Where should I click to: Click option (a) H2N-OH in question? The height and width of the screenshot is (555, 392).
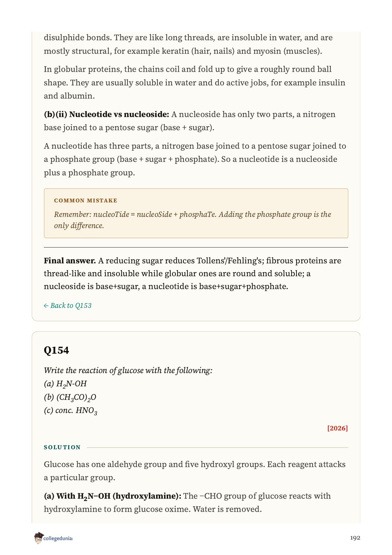[65, 384]
